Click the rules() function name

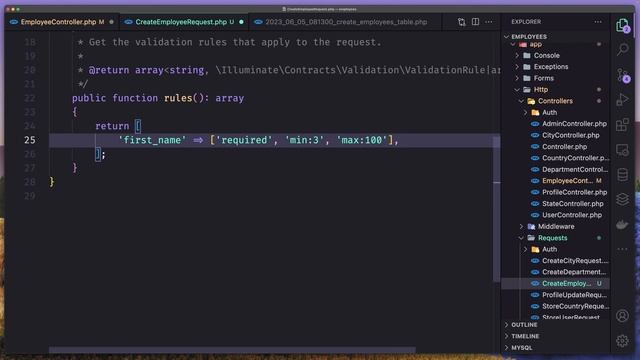178,98
